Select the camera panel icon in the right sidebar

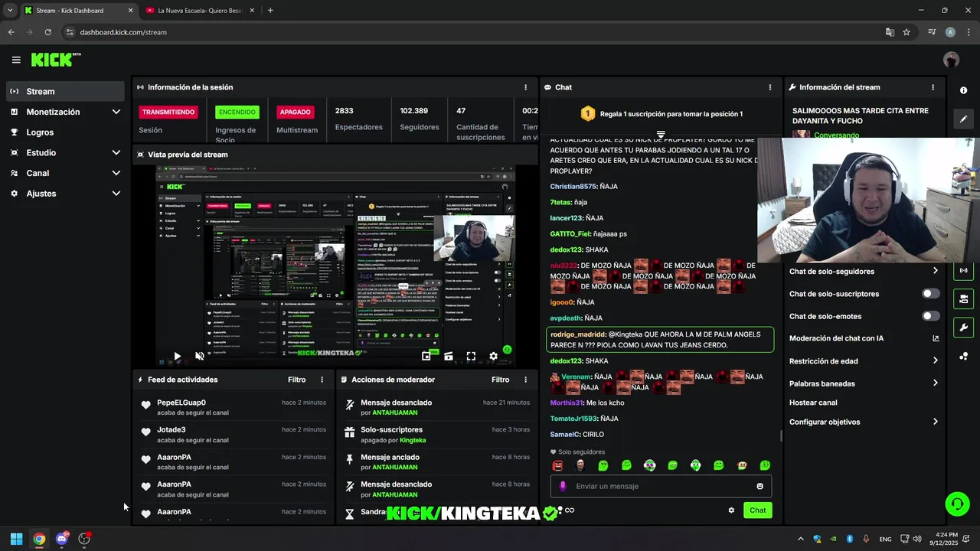click(963, 298)
